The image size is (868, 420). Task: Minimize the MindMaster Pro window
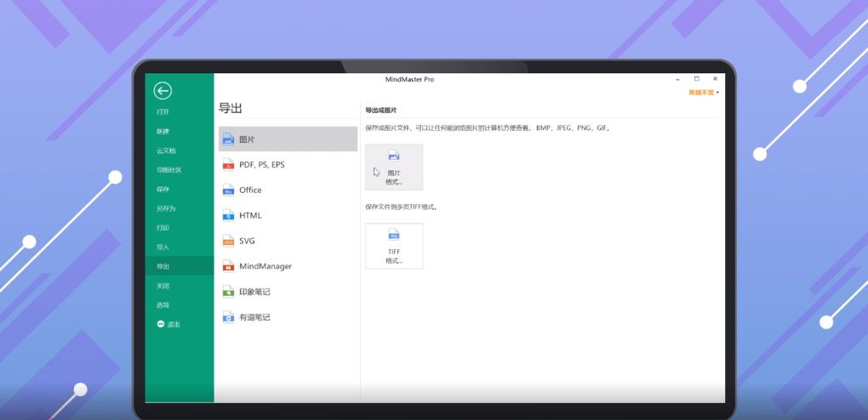click(x=677, y=80)
